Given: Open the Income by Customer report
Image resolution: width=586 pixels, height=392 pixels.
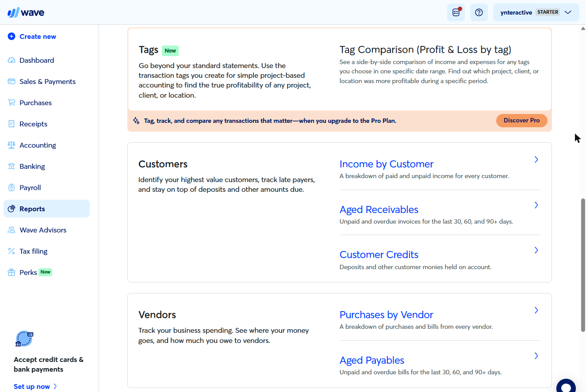Looking at the screenshot, I should click(x=387, y=164).
